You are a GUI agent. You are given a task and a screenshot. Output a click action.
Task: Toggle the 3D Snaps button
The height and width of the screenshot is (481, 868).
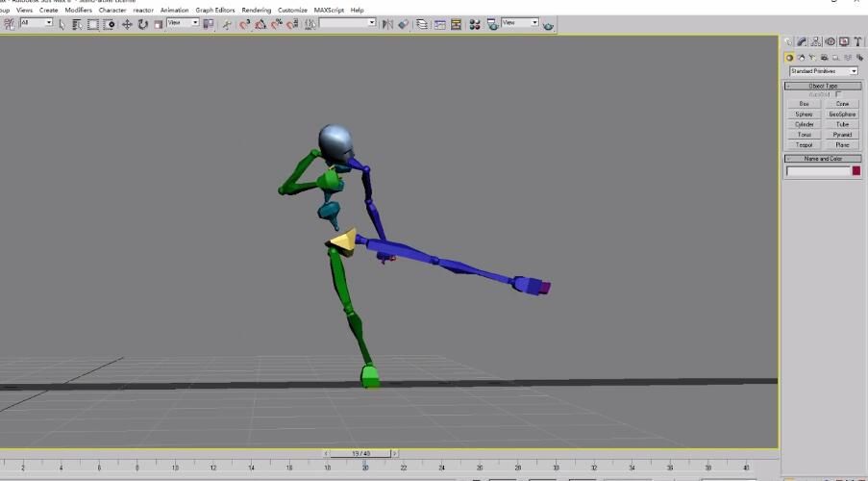click(244, 24)
